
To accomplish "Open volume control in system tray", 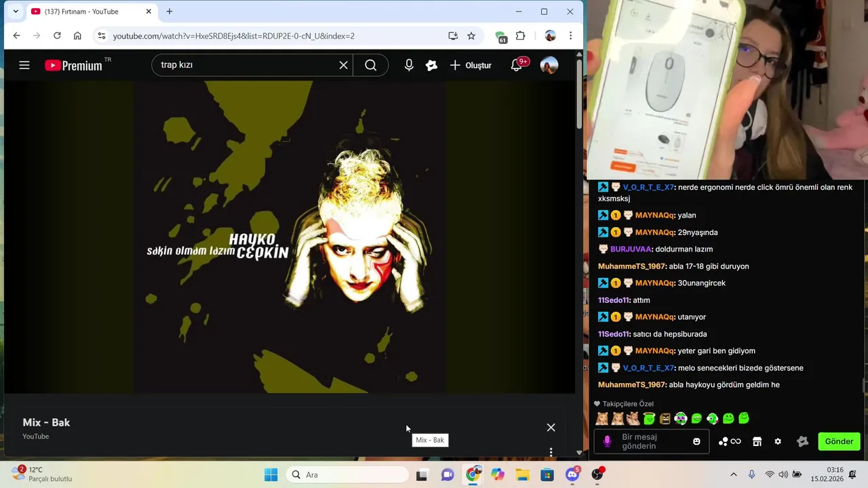I will [783, 474].
